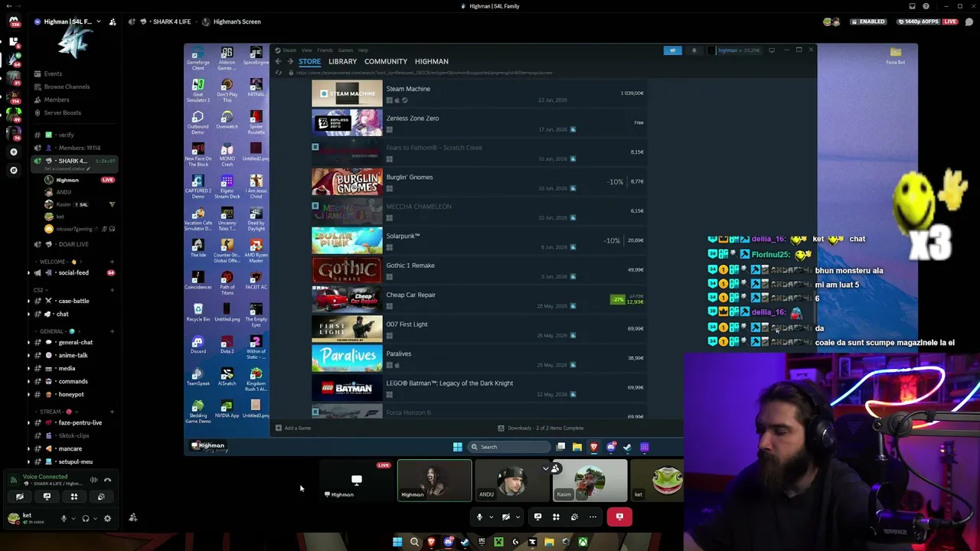980x551 pixels.
Task: Expand server dropdown next to Highman S4L
Action: point(98,21)
